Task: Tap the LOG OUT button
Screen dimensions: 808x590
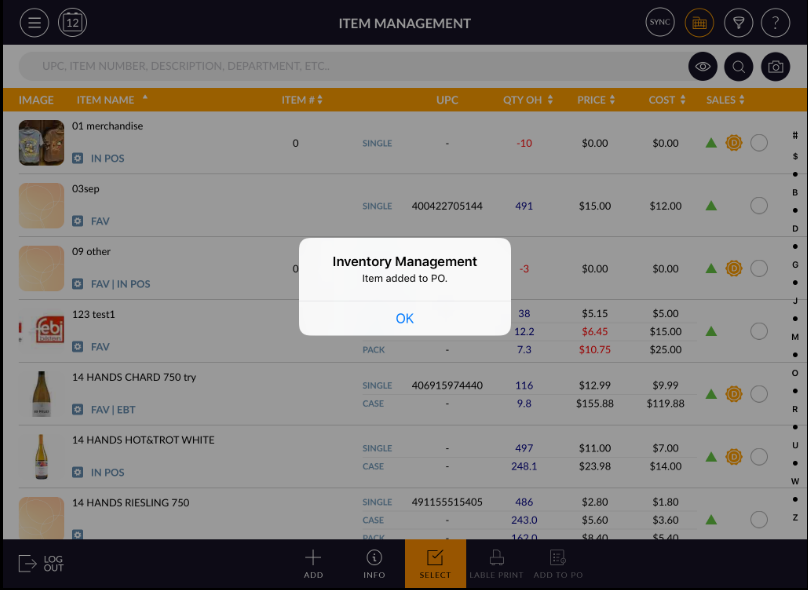Action: (41, 564)
